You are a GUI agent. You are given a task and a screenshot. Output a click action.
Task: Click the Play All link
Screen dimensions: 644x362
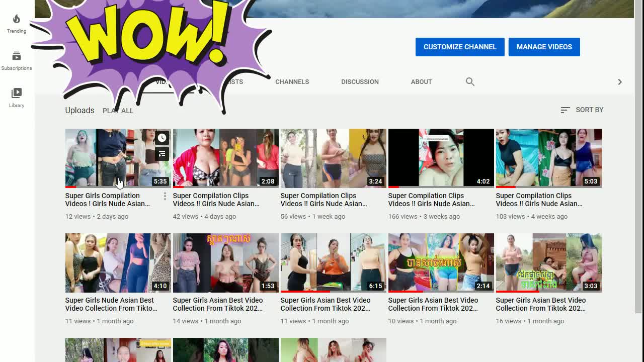(118, 111)
